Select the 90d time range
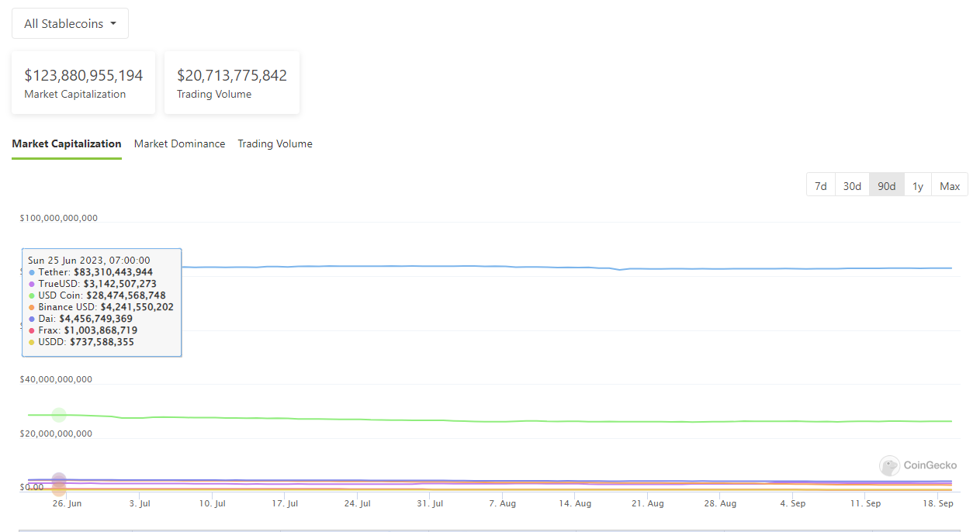This screenshot has height=532, width=980. (x=886, y=186)
